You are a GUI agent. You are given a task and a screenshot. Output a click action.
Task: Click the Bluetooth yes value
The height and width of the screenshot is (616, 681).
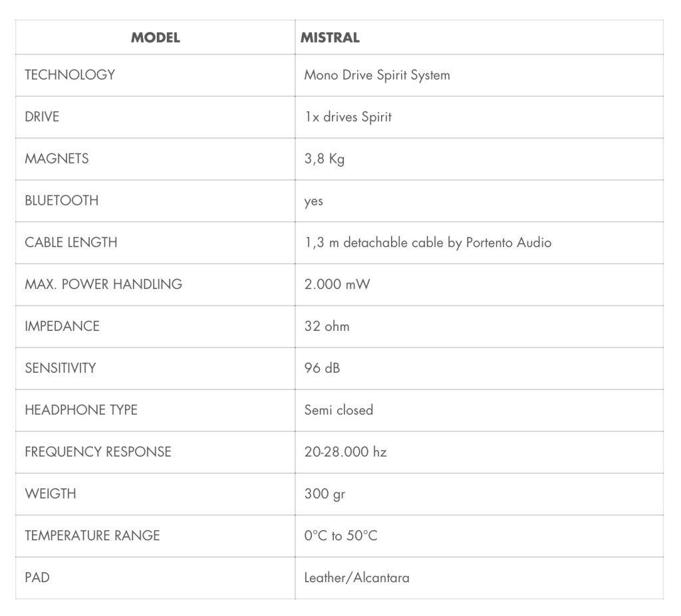click(x=314, y=201)
